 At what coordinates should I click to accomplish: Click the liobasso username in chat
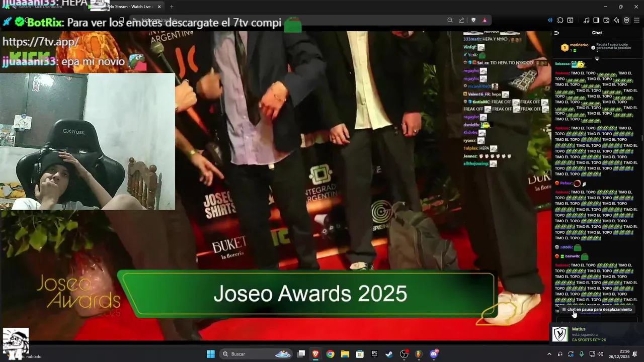(x=562, y=64)
